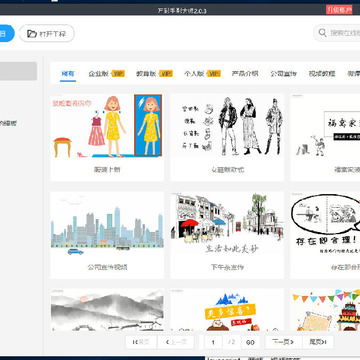
Task: Select the 所有 category tab
Action: [68, 74]
